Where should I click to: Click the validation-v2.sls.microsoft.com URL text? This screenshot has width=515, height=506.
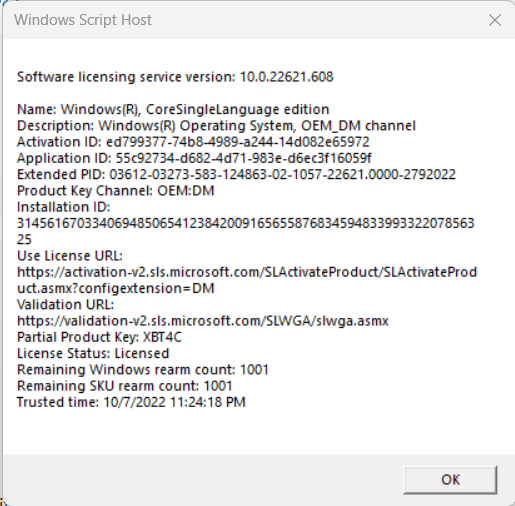tap(203, 321)
